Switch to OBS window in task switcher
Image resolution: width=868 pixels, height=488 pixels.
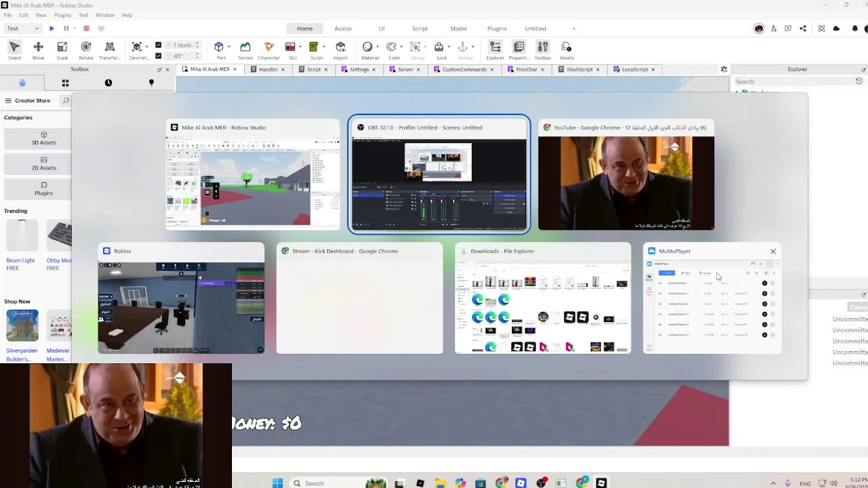439,174
